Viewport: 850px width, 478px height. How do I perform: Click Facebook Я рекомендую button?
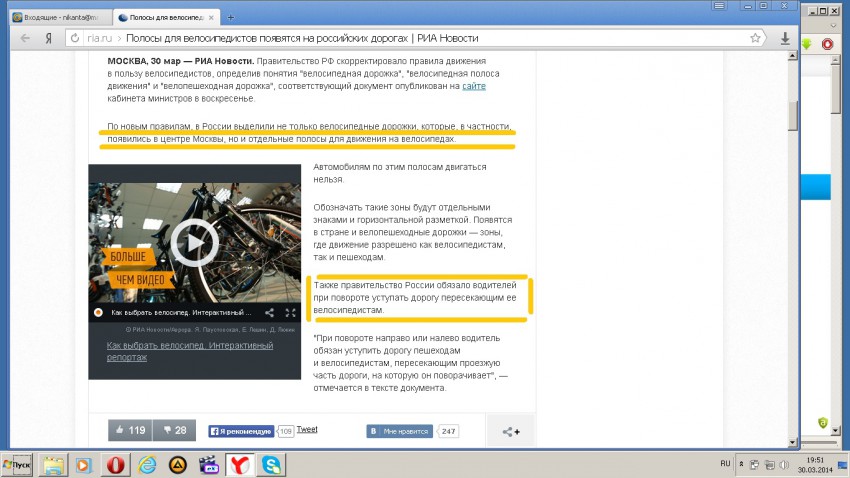(240, 431)
